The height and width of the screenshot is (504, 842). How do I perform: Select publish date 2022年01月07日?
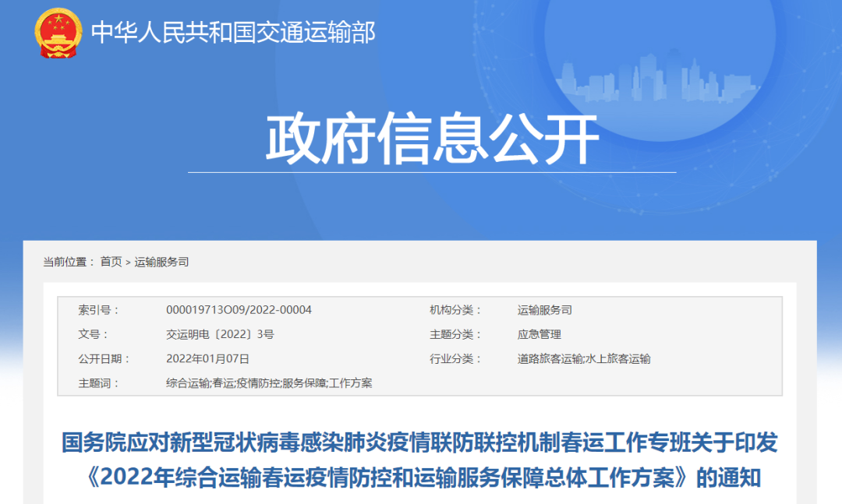click(208, 358)
